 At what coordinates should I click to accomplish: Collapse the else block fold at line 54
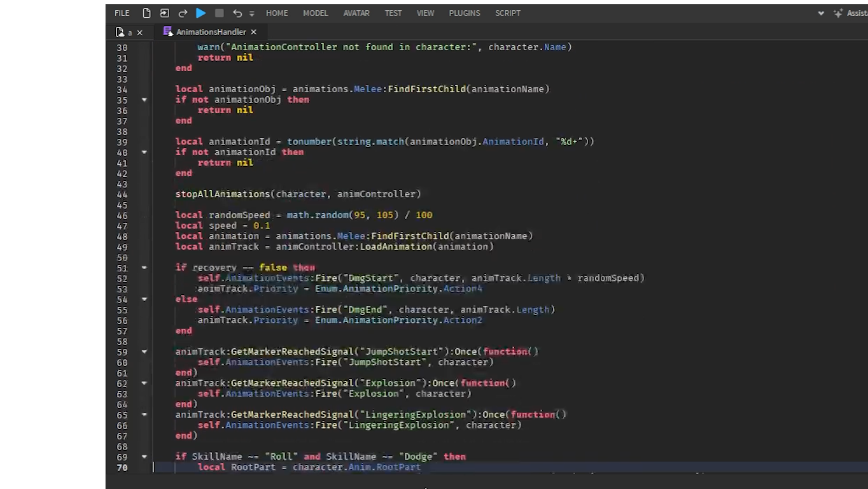(144, 299)
